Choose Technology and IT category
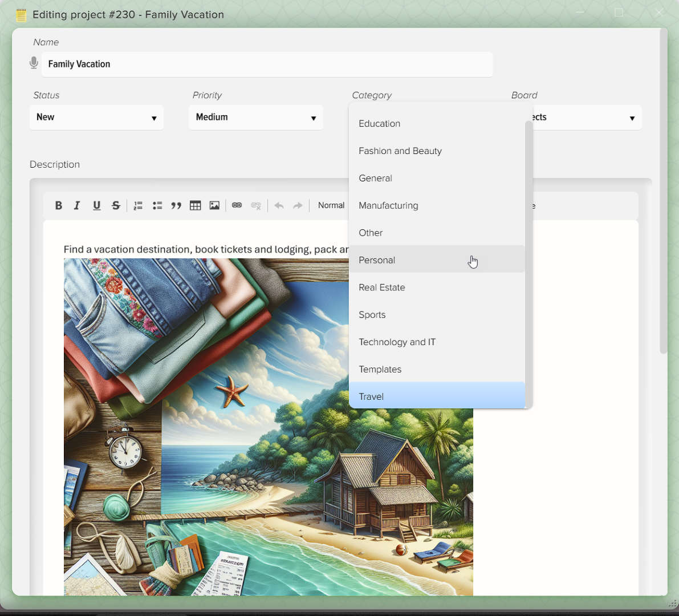Viewport: 679px width, 616px height. coord(437,342)
